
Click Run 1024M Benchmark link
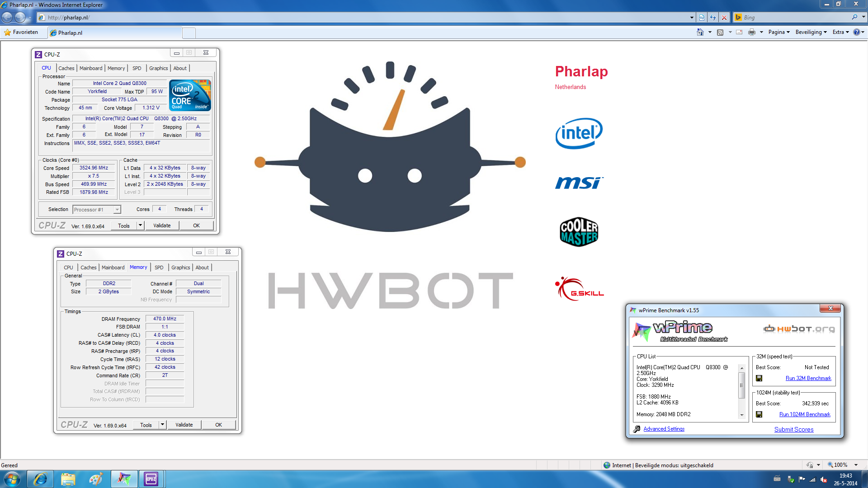tap(805, 414)
